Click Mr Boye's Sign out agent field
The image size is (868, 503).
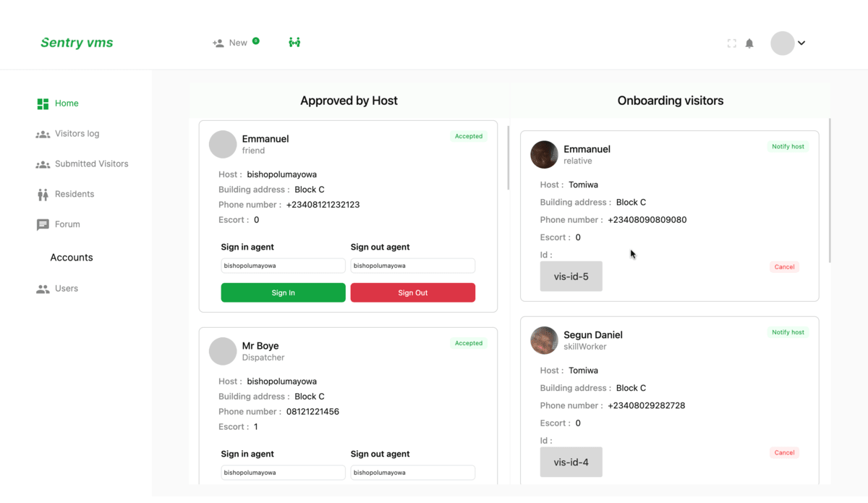click(x=412, y=473)
